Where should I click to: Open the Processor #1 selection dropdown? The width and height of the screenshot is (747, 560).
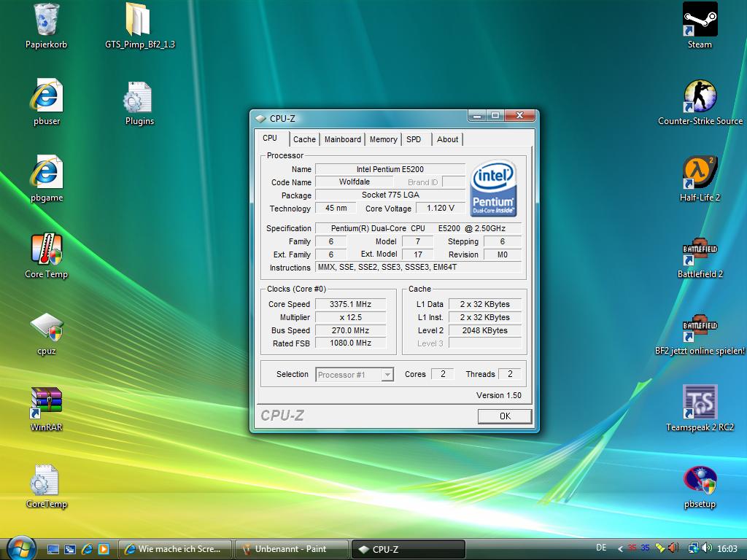[x=355, y=375]
